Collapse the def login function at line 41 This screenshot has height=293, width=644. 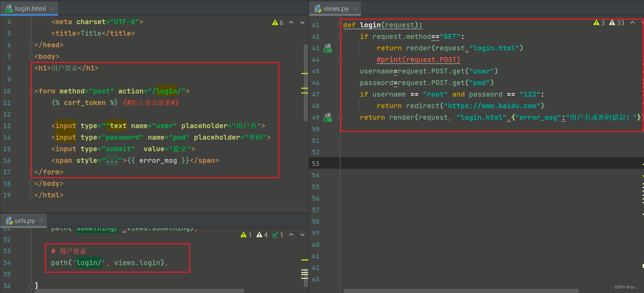click(x=340, y=25)
